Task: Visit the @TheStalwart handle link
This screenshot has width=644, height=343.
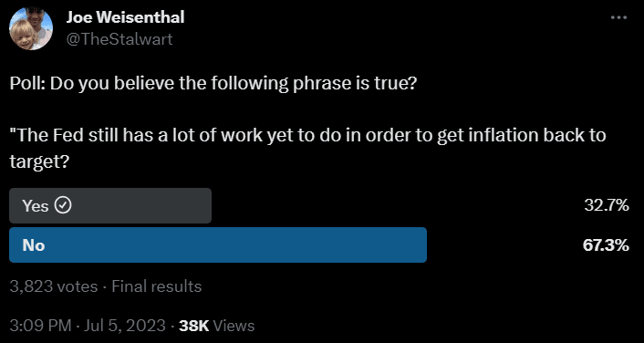Action: point(119,39)
